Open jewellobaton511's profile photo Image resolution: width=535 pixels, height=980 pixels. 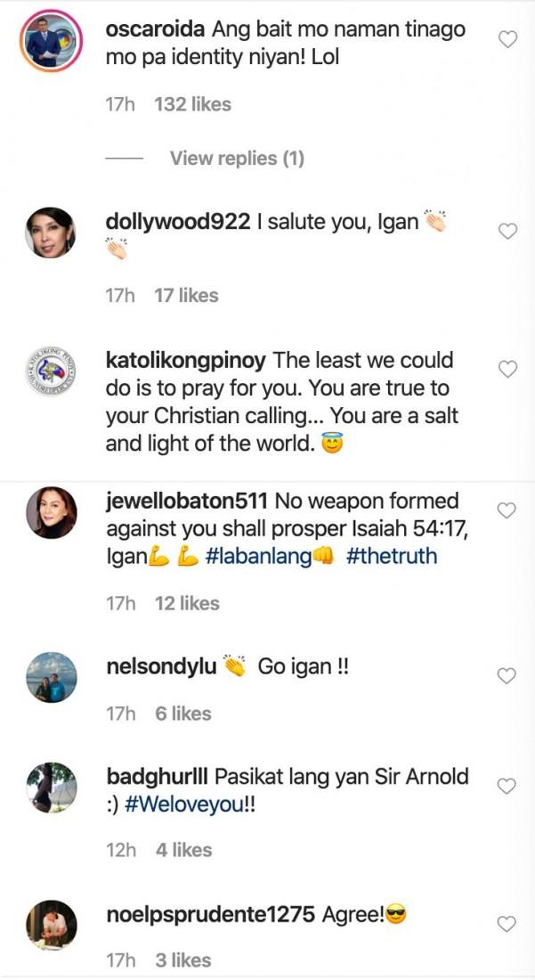51,512
